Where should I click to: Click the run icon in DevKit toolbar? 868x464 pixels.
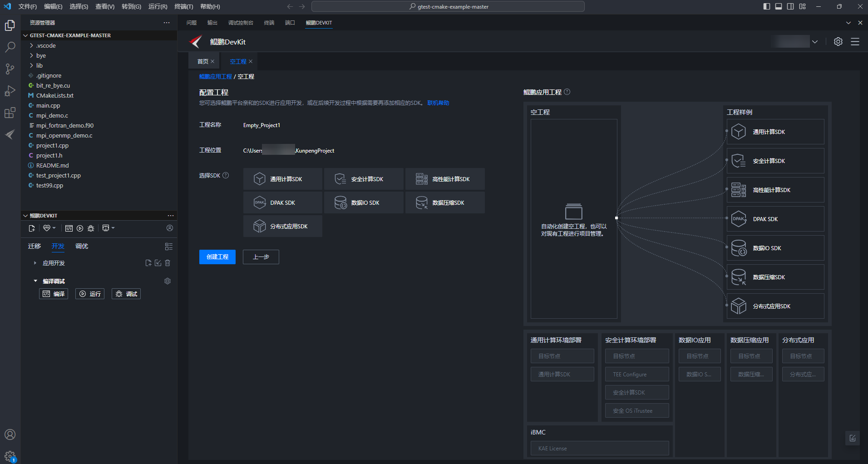80,228
